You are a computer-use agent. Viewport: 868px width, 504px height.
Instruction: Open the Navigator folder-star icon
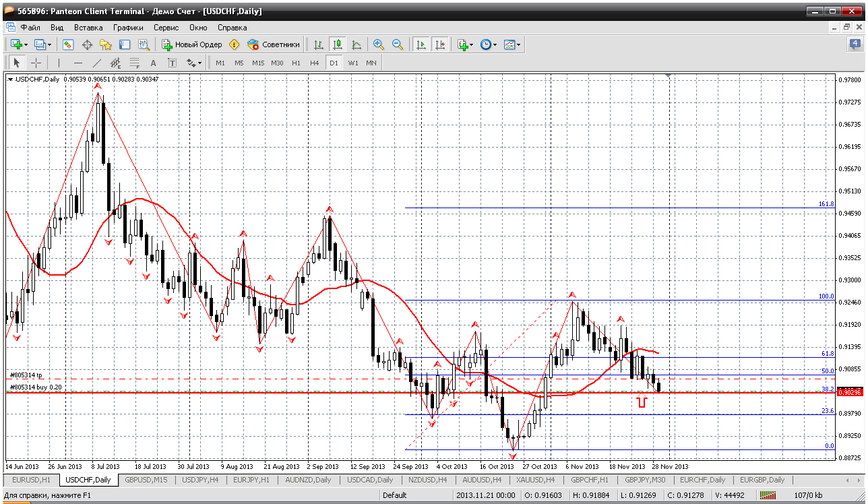106,44
